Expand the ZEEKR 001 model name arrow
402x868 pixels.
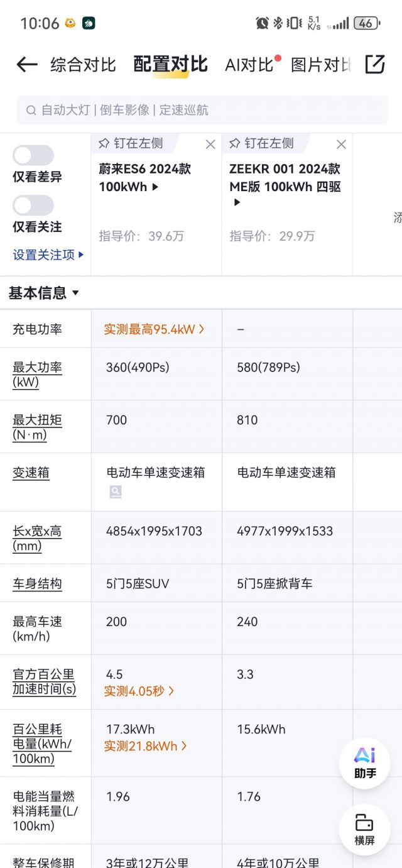pos(237,202)
